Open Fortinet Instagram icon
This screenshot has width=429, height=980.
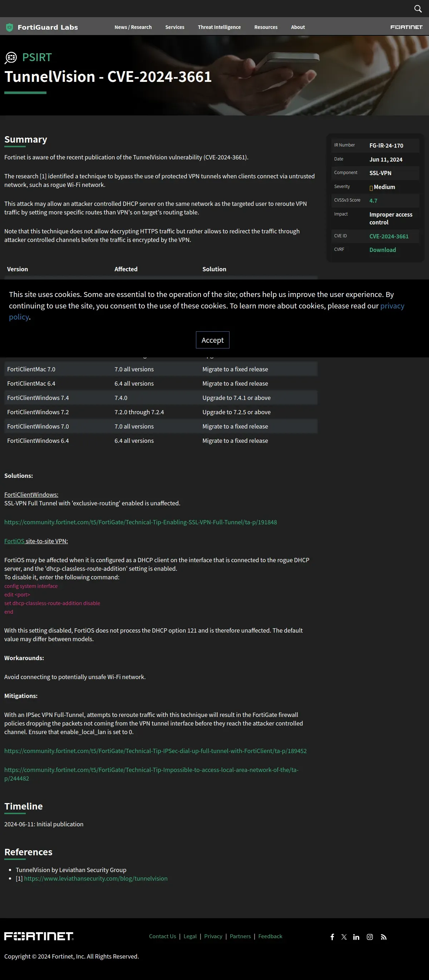370,937
